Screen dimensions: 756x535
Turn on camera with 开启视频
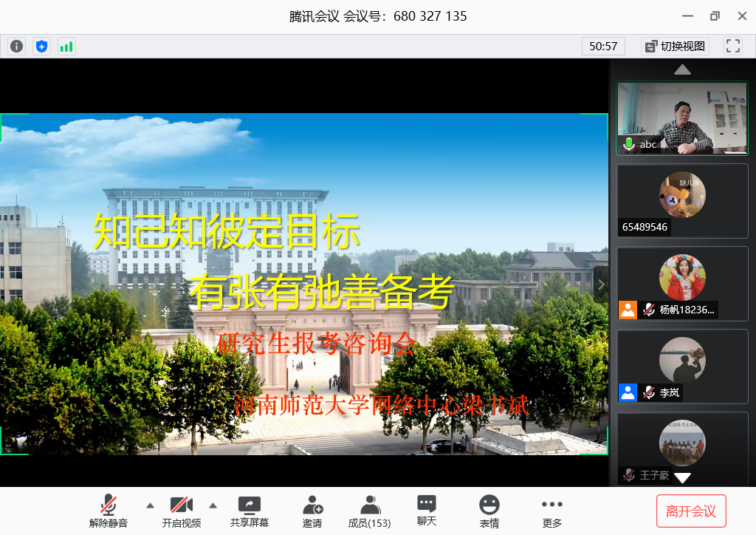coord(182,511)
